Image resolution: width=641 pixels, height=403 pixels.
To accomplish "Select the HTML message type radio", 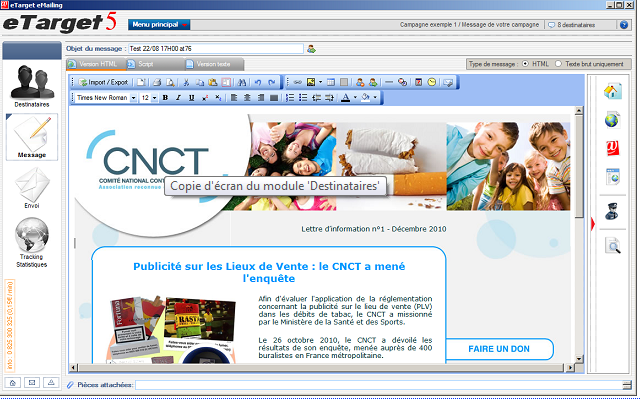I will [x=526, y=64].
